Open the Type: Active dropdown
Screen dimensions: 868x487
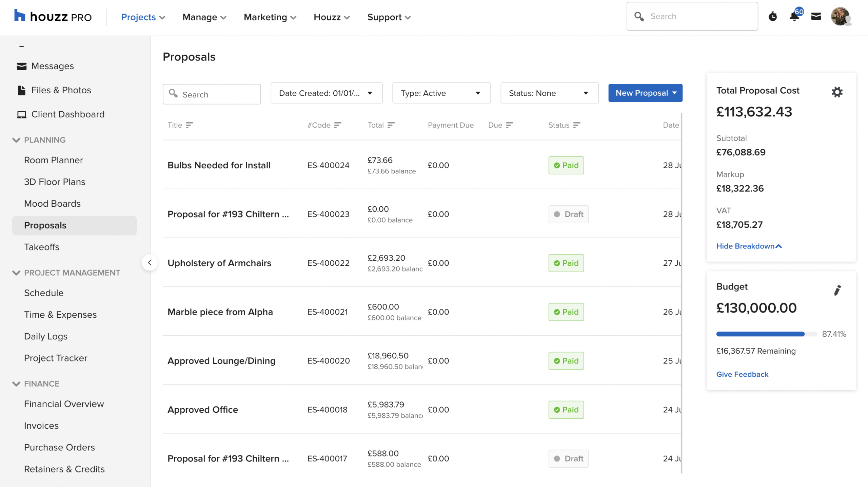tap(441, 93)
